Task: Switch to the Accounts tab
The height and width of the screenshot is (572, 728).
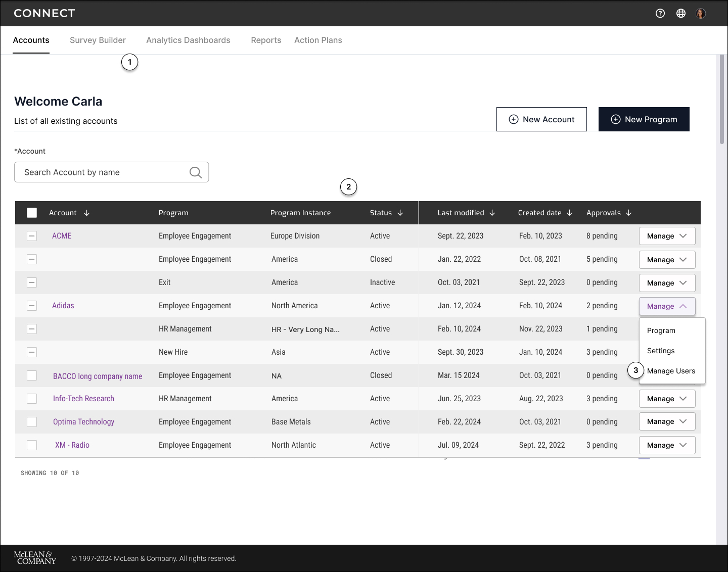Action: [x=31, y=40]
